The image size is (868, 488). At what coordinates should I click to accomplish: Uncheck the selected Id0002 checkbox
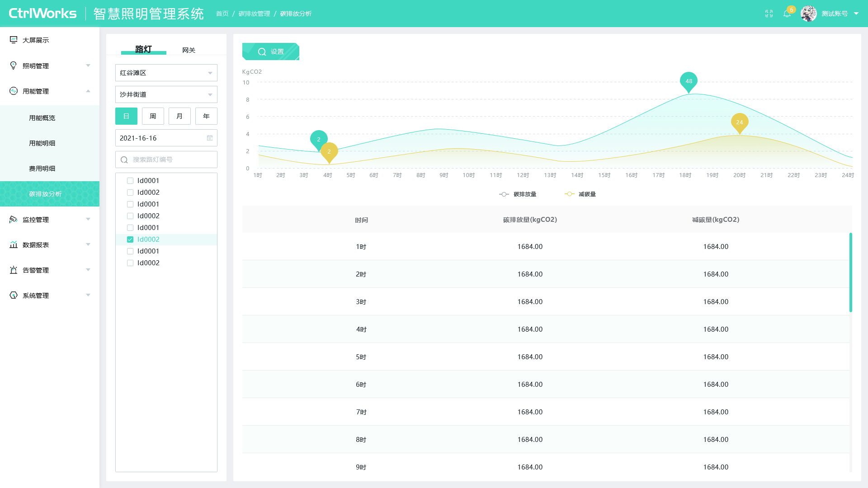pos(130,239)
